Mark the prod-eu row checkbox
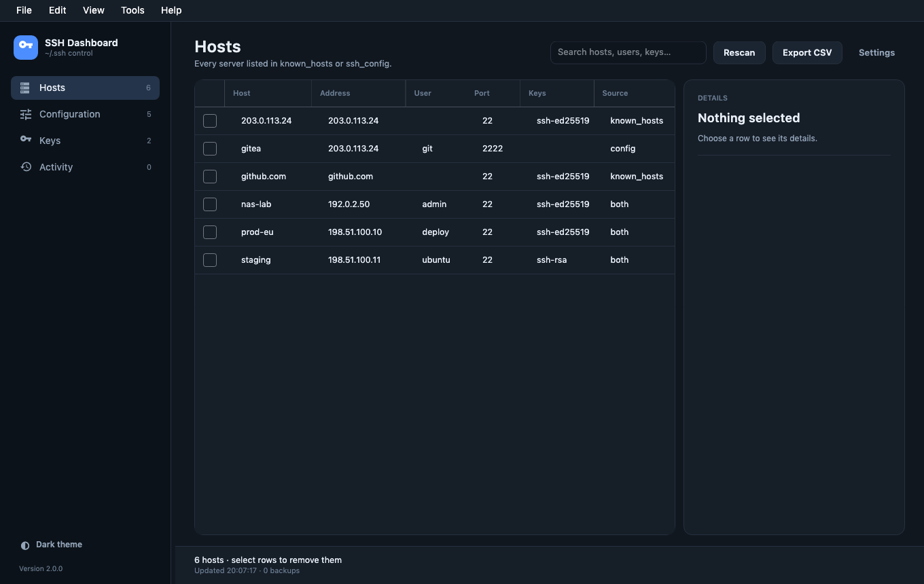924x584 pixels. click(210, 232)
